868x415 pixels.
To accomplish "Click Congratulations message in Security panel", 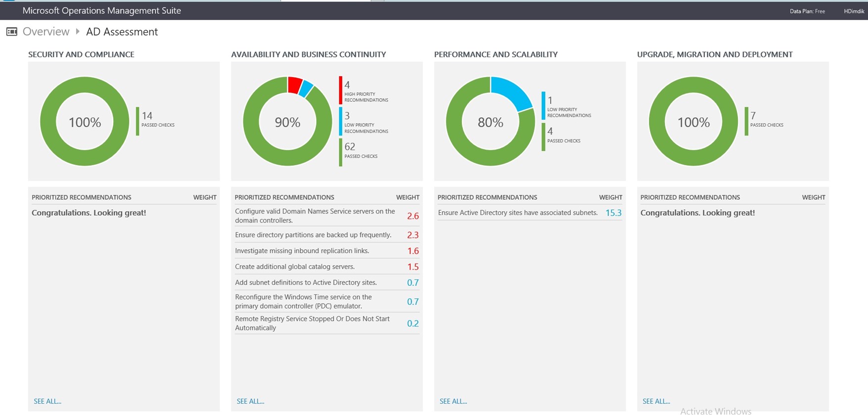I will (x=89, y=213).
